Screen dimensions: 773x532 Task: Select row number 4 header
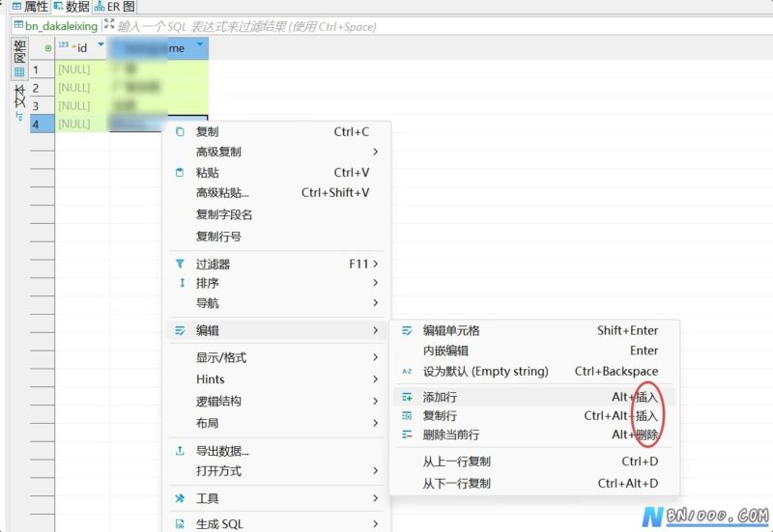click(x=42, y=125)
